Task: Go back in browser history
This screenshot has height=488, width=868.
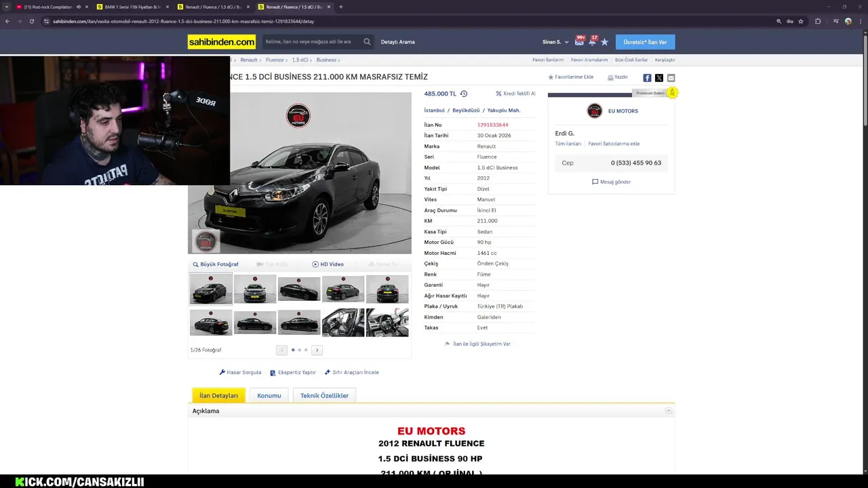Action: [x=7, y=21]
